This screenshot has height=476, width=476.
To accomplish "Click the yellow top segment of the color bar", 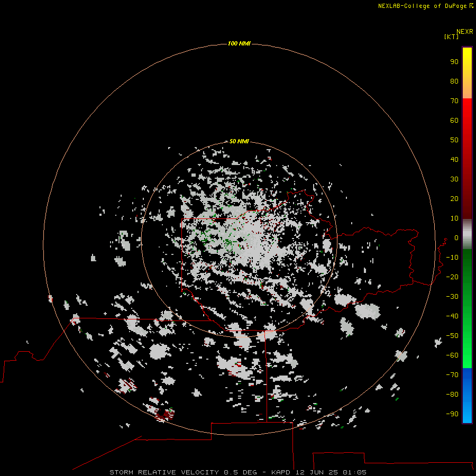I will tap(467, 73).
